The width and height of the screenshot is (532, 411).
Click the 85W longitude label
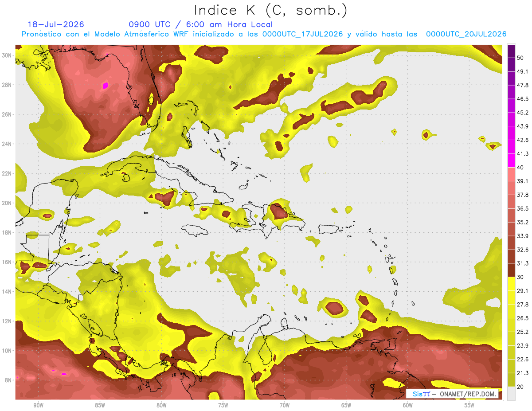[x=100, y=405]
